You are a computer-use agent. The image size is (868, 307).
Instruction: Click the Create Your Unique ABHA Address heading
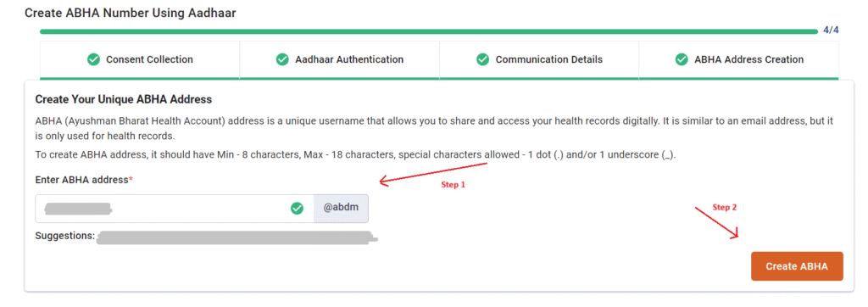(x=124, y=100)
